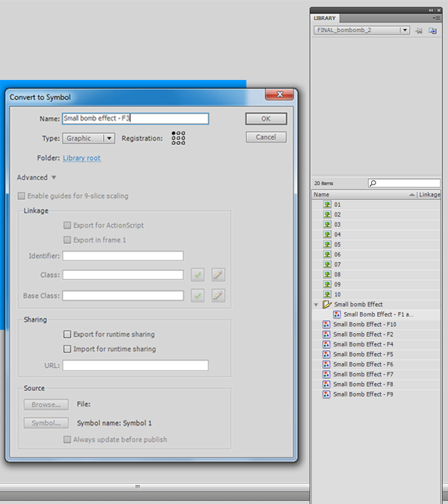The width and height of the screenshot is (448, 504).
Task: Toggle Always update before publish checkbox
Action: tap(67, 439)
